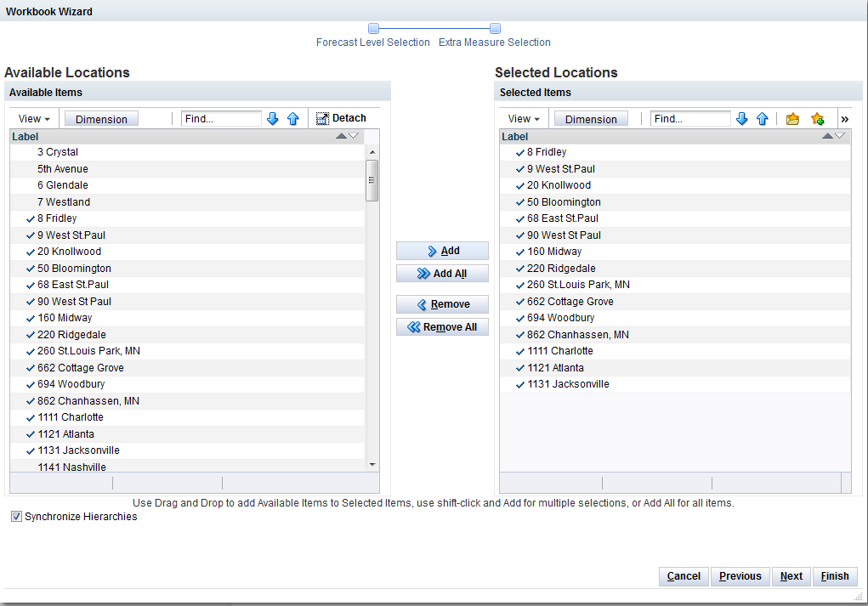Viewport: 868px width, 606px height.
Task: Select 862 Chanhassen, MN in selected list
Action: pyautogui.click(x=675, y=335)
